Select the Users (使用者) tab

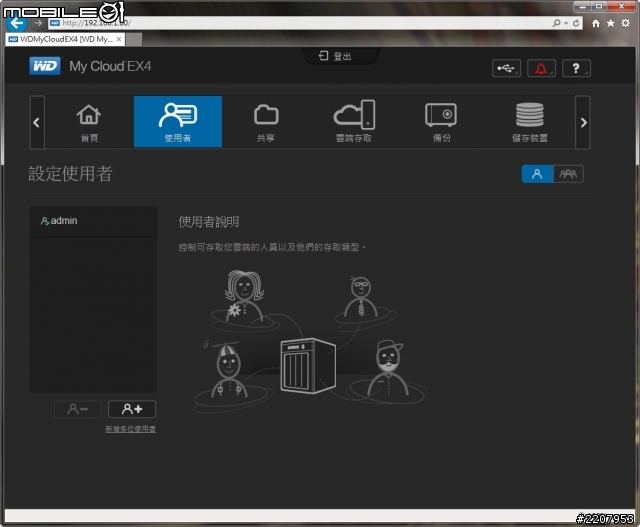[178, 122]
